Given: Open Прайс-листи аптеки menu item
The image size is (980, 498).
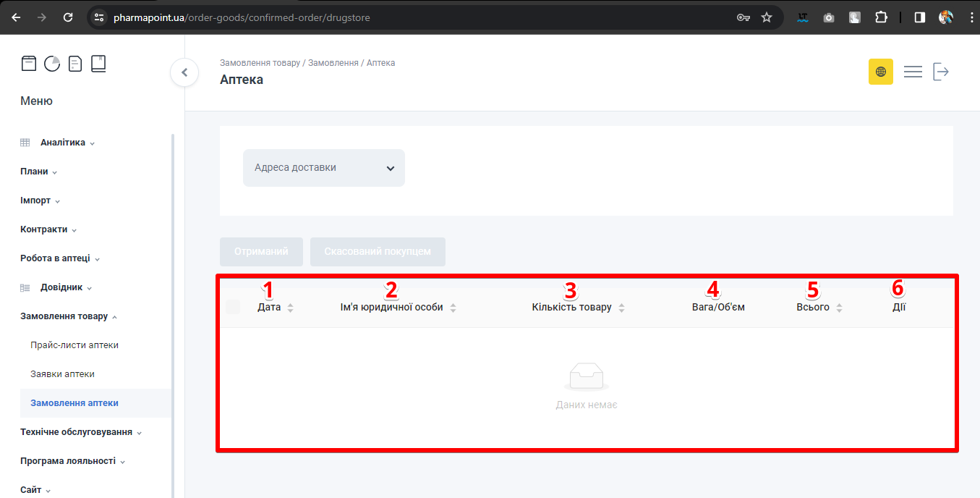Looking at the screenshot, I should tap(74, 345).
